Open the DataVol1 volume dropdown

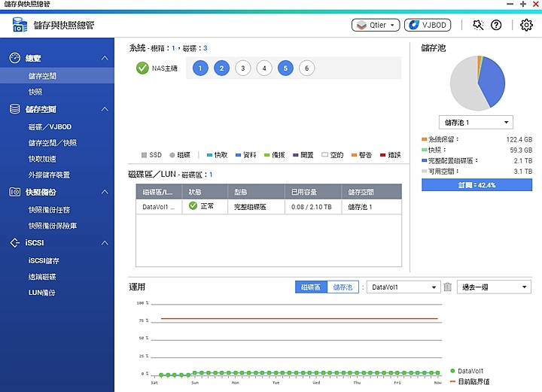coord(403,287)
